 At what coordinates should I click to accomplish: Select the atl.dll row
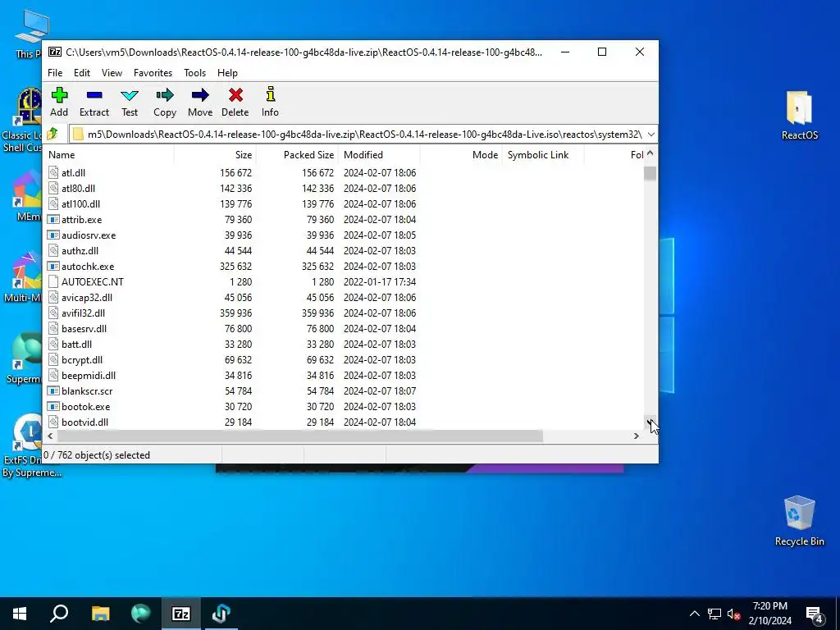[343, 173]
